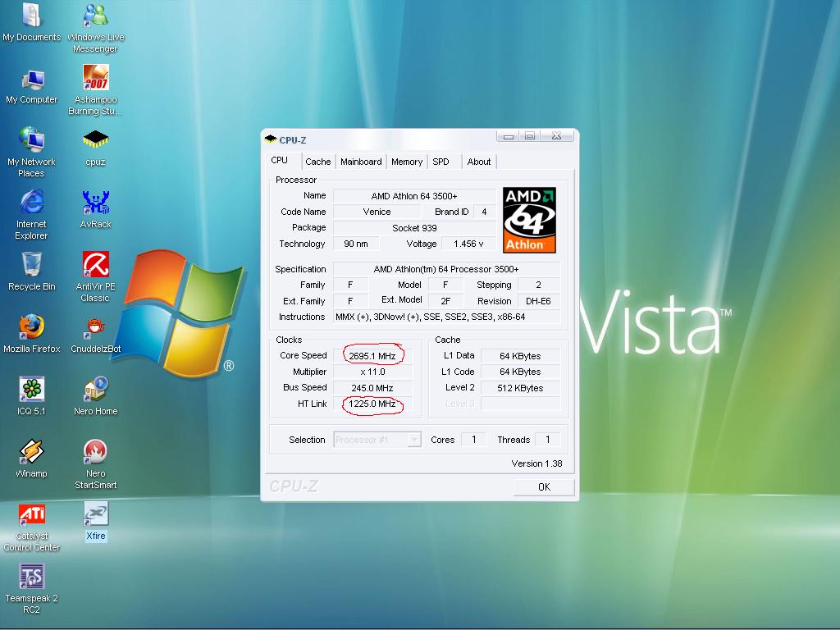840x630 pixels.
Task: Click the Socket 939 package value
Action: (414, 228)
